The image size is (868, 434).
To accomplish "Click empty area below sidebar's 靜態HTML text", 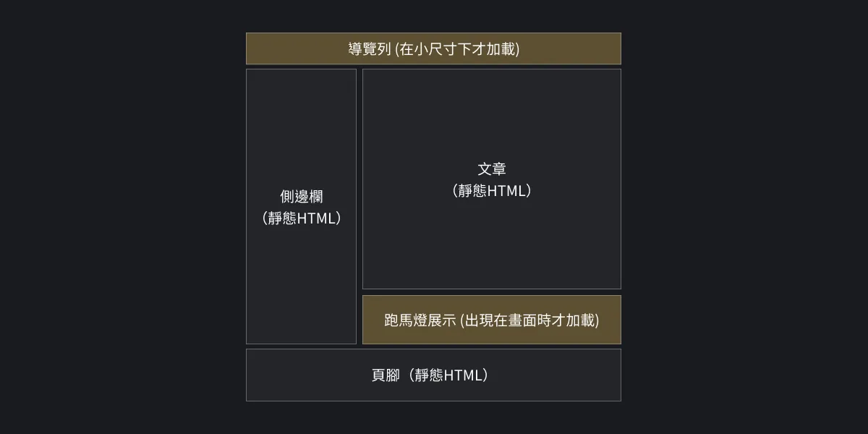I will coord(301,289).
